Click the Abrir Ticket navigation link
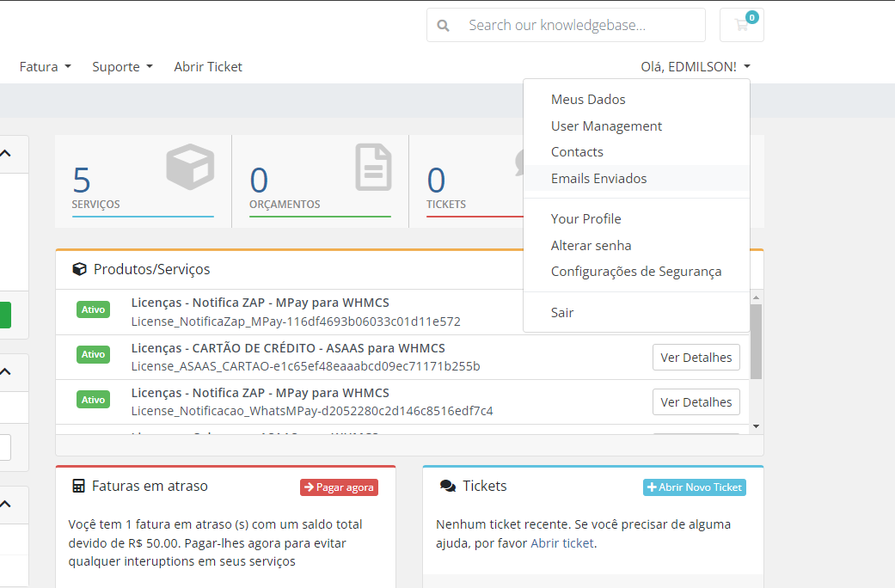 click(208, 67)
